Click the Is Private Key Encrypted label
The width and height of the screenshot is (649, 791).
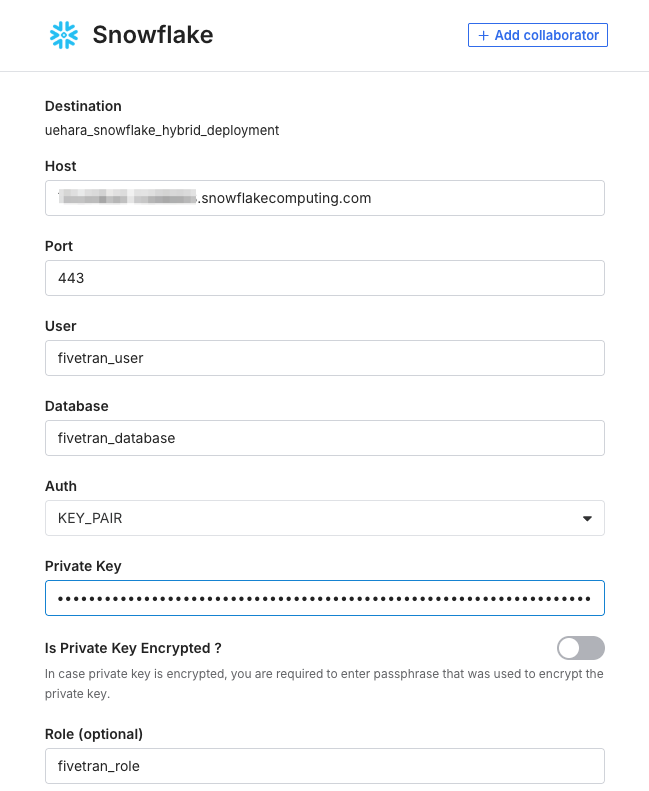click(133, 648)
